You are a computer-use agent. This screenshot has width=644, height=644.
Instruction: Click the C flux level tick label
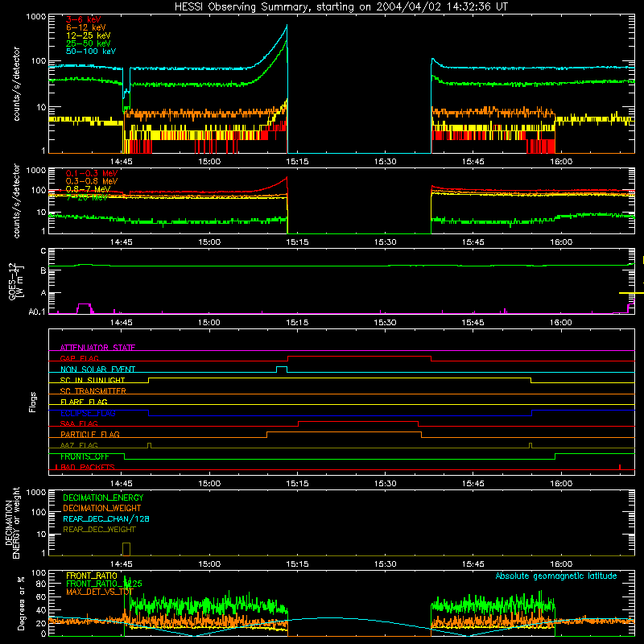pos(43,251)
